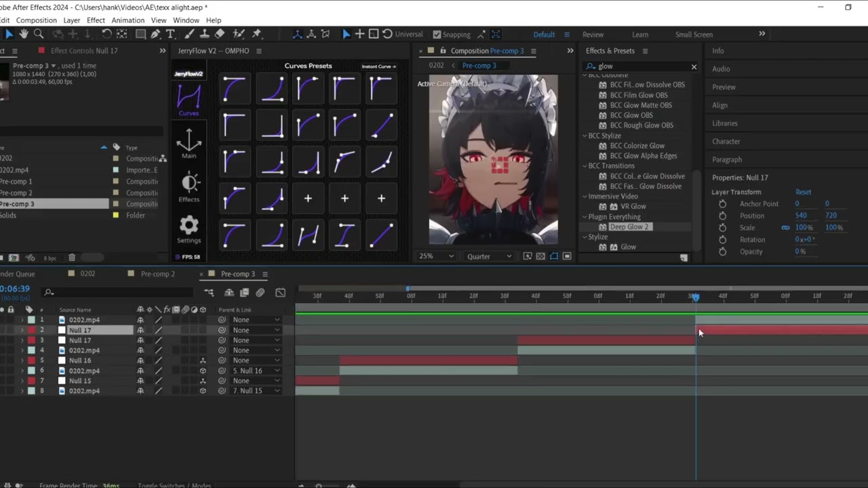Select the Clone Stamp tool
Image resolution: width=868 pixels, height=488 pixels.
204,34
